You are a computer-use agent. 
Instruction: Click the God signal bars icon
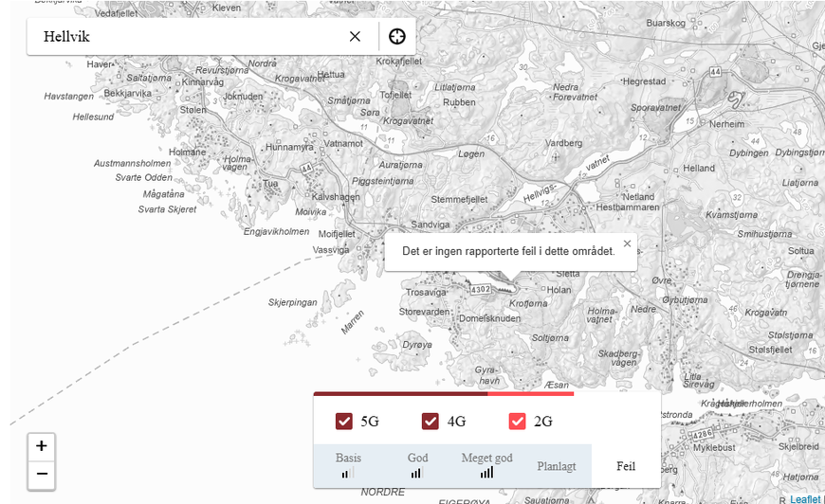417,472
